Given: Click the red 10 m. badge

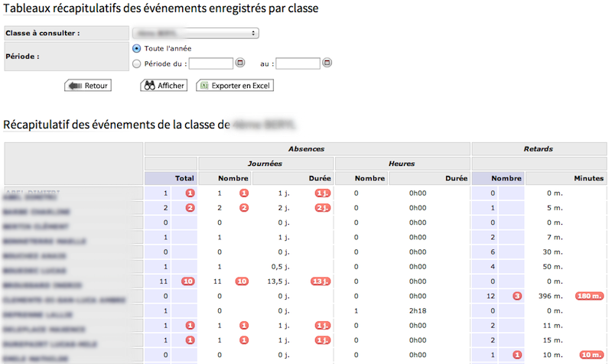Looking at the screenshot, I should (x=589, y=354).
